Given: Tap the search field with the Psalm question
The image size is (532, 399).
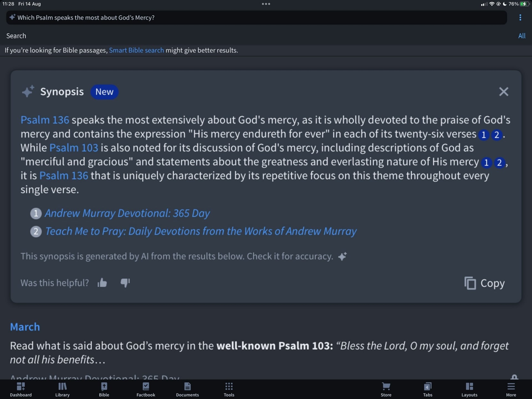Looking at the screenshot, I should (x=256, y=17).
